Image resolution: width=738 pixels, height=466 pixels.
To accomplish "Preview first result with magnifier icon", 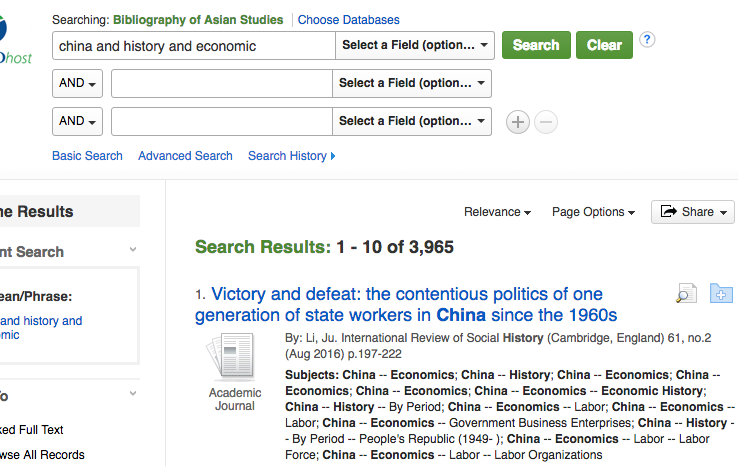I will [686, 293].
